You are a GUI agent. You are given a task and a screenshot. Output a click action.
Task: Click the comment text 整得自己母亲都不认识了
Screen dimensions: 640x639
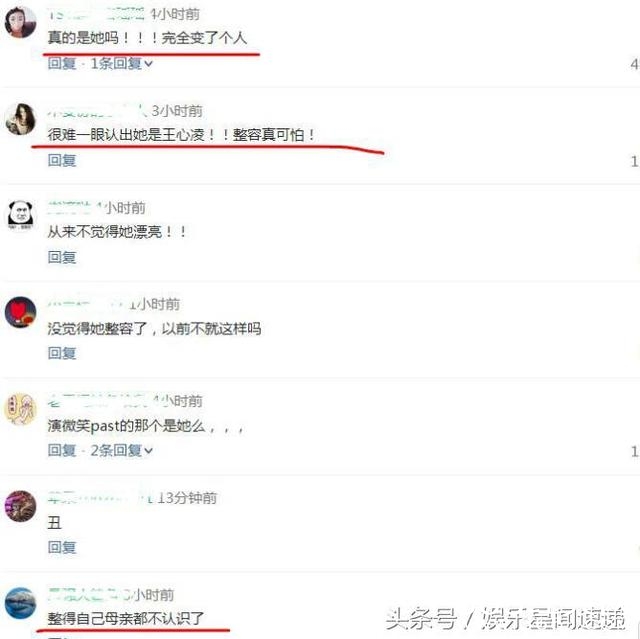tap(126, 619)
